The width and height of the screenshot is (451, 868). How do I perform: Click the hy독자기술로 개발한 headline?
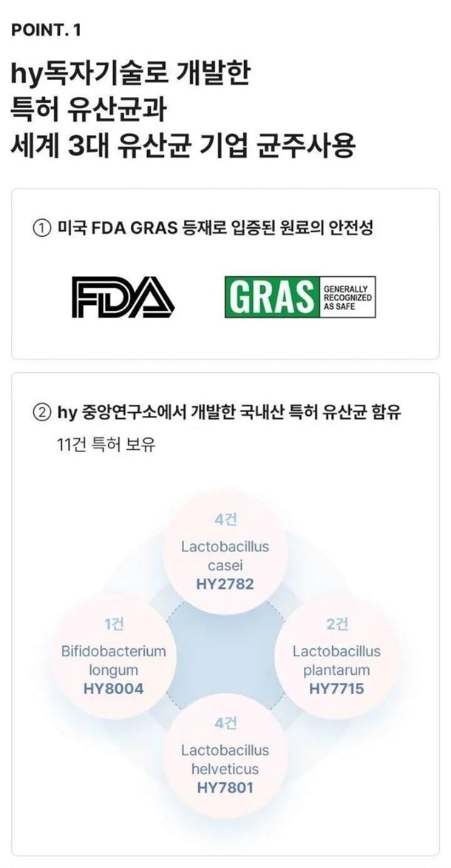tap(131, 75)
